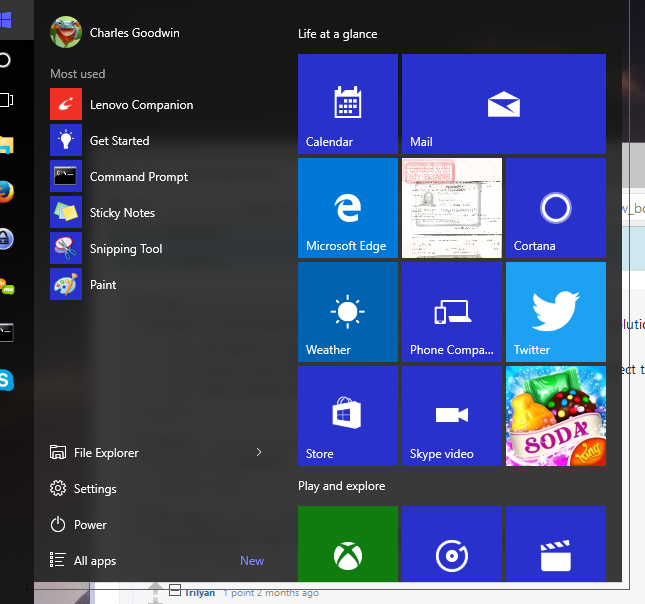Open the Weather tile
645x604 pixels.
coord(348,312)
